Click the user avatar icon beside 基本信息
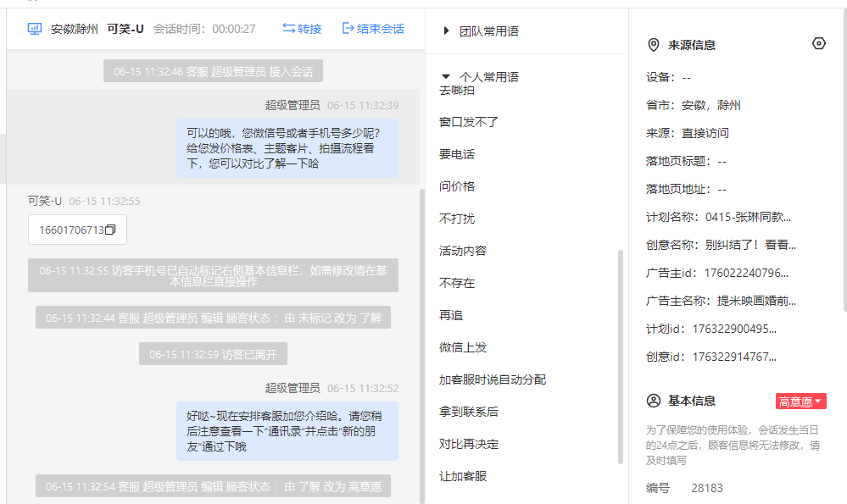The image size is (847, 504). (x=654, y=401)
